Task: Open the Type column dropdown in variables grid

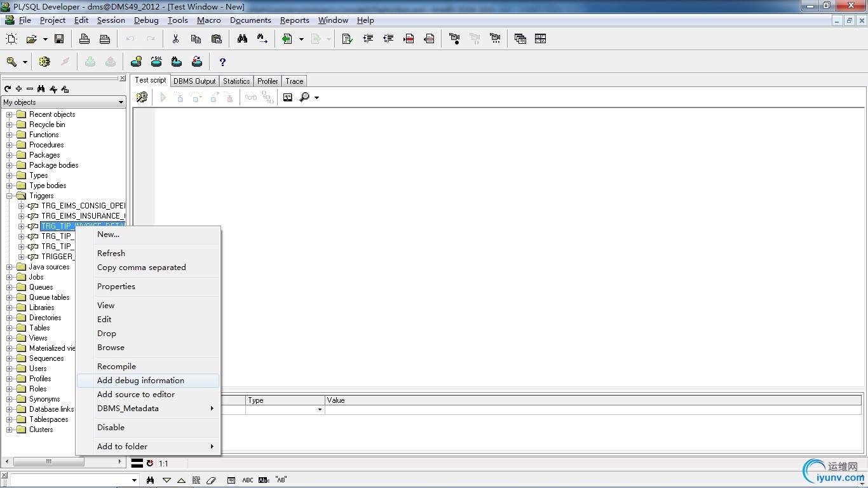Action: 320,409
